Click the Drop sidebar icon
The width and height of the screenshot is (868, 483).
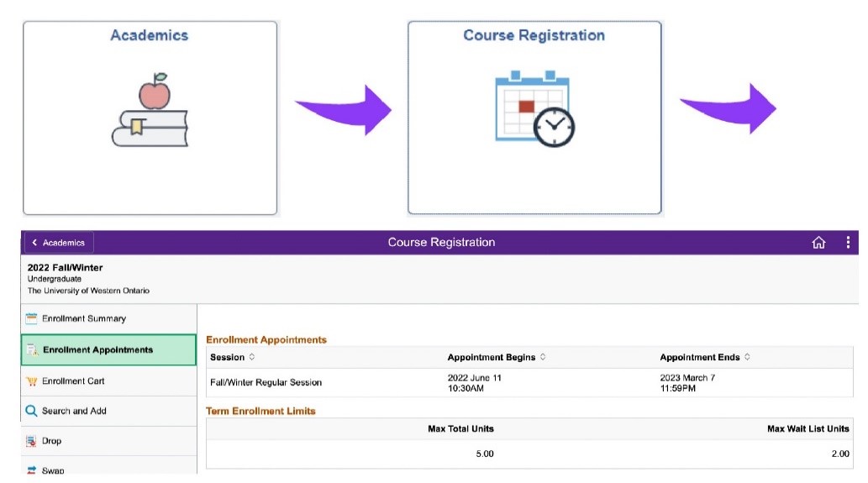(x=32, y=441)
